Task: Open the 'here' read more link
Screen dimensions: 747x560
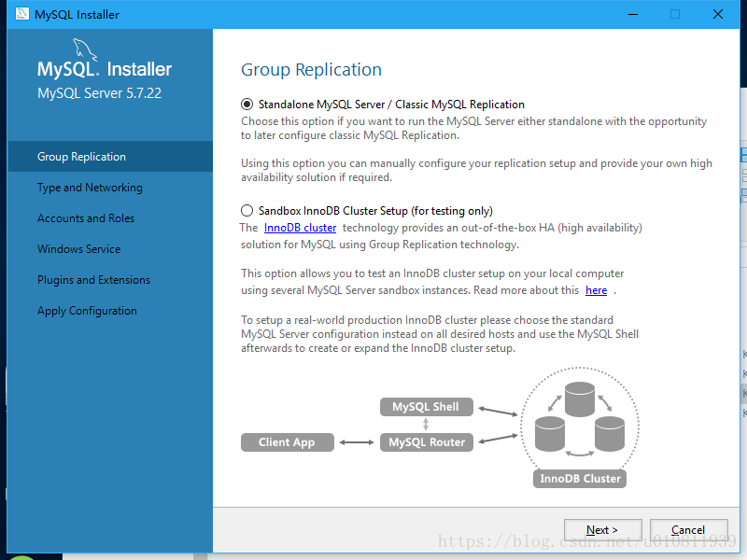Action: [x=596, y=290]
